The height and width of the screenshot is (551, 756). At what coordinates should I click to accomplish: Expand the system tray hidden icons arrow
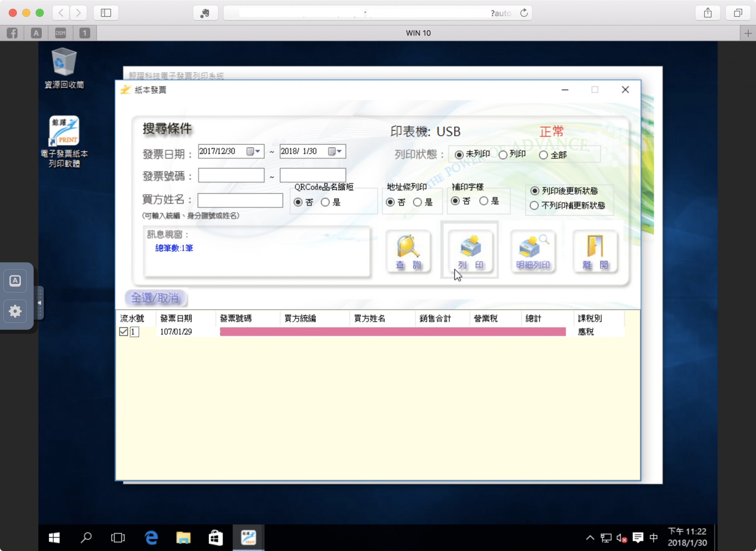[589, 538]
